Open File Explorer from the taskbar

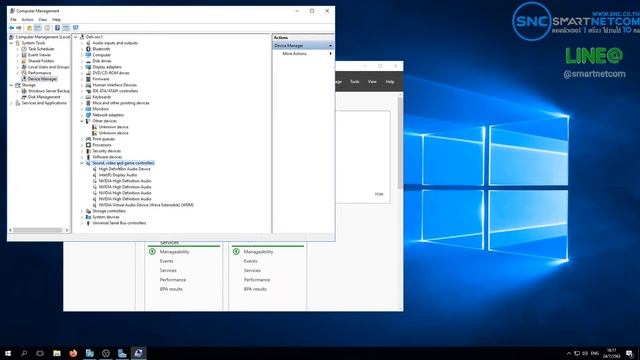coord(57,353)
